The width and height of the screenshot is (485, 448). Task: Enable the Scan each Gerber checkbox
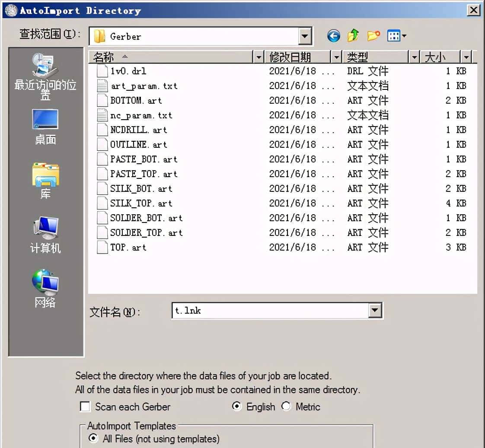[85, 407]
